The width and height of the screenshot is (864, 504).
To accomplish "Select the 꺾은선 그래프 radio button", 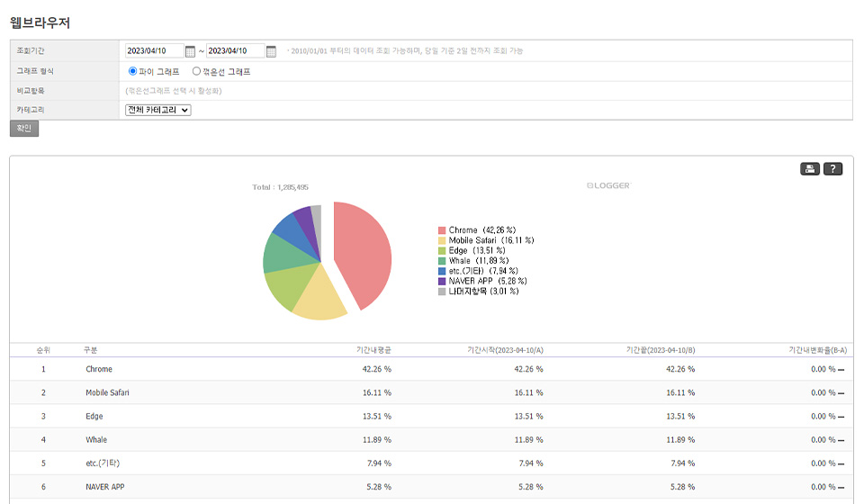I will coord(196,71).
